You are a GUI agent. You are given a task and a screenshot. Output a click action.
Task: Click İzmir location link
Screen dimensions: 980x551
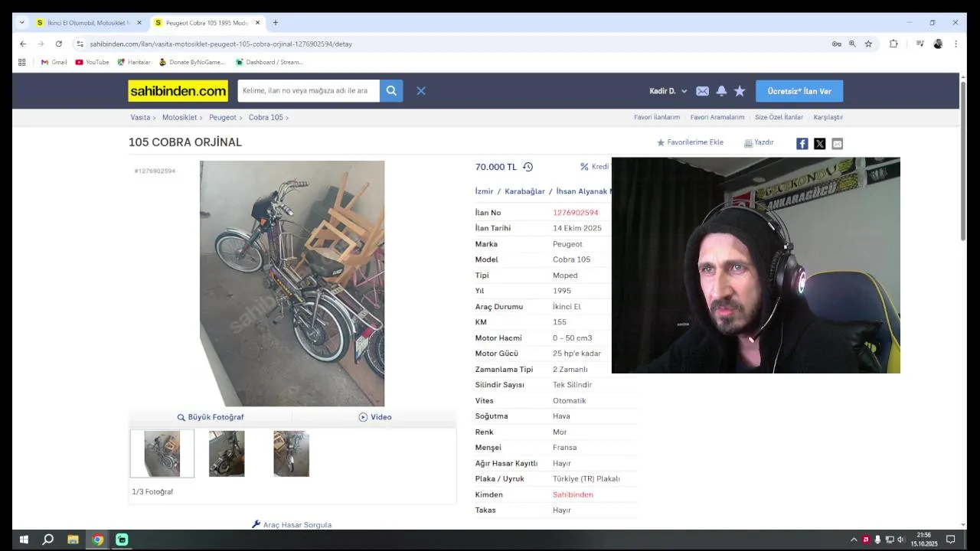tap(484, 191)
